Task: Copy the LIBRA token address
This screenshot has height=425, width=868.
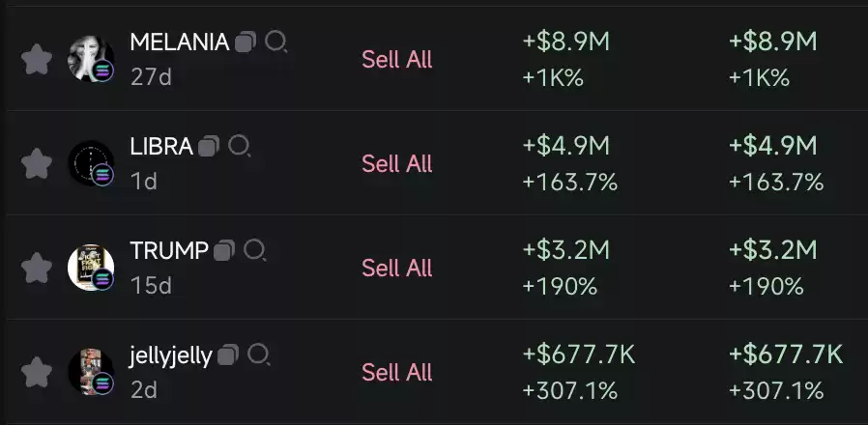Action: click(x=209, y=146)
